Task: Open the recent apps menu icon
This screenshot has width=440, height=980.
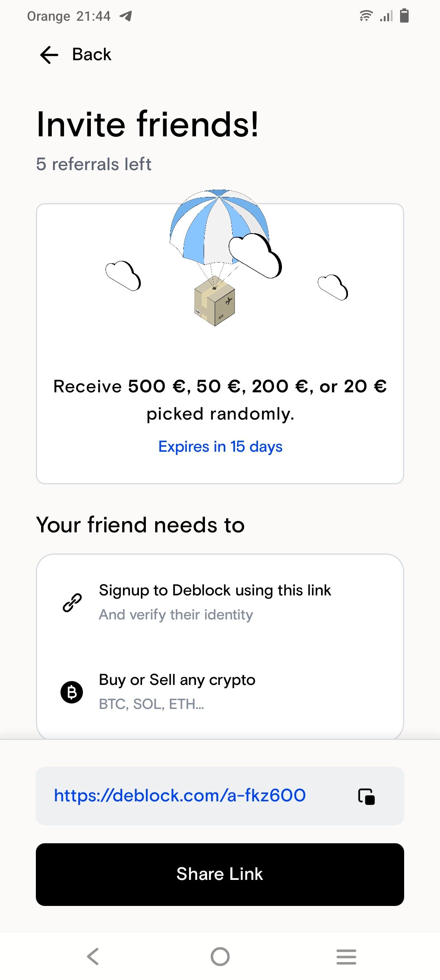Action: [346, 956]
